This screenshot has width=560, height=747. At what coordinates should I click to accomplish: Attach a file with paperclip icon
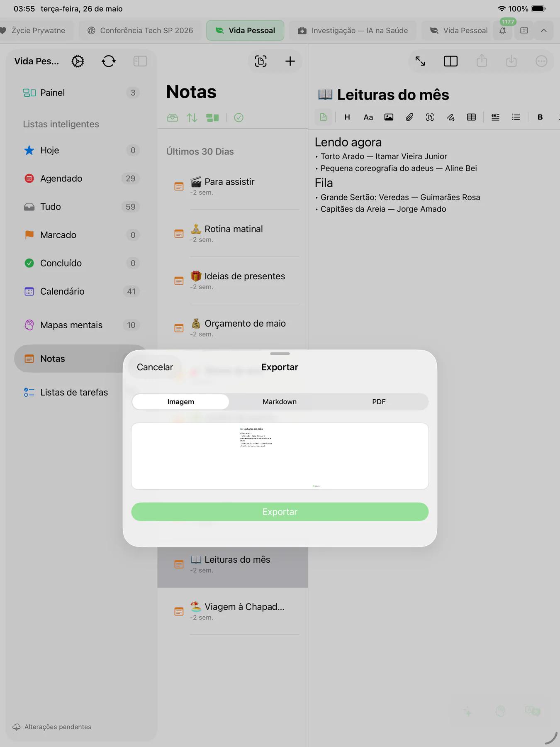pyautogui.click(x=409, y=117)
